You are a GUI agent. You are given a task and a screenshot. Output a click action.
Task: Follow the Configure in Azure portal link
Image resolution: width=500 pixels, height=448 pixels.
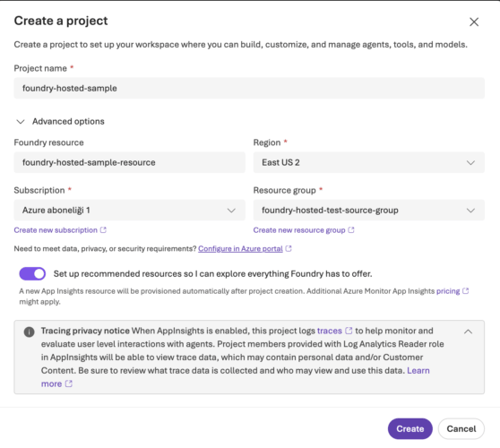click(240, 249)
